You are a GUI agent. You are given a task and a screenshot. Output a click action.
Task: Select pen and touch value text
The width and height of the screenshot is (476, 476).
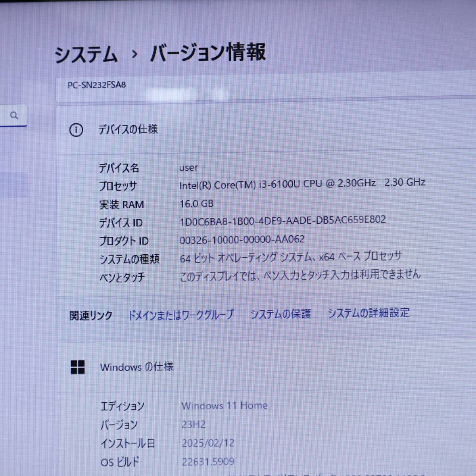(300, 275)
